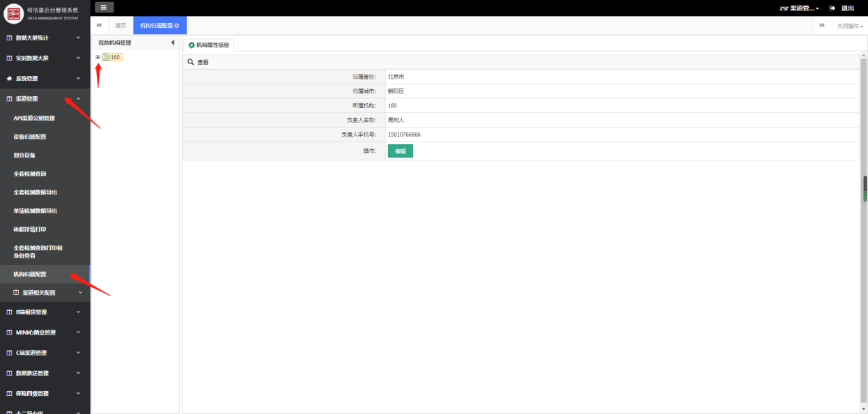Viewport: 868px width, 414px height.
Task: Open the 关闭操作 dropdown
Action: (850, 26)
